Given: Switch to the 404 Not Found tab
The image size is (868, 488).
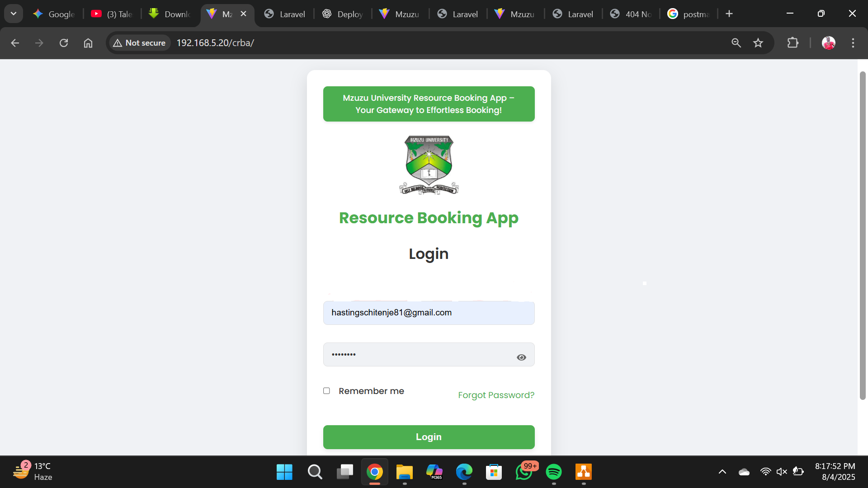Looking at the screenshot, I should click(x=631, y=14).
